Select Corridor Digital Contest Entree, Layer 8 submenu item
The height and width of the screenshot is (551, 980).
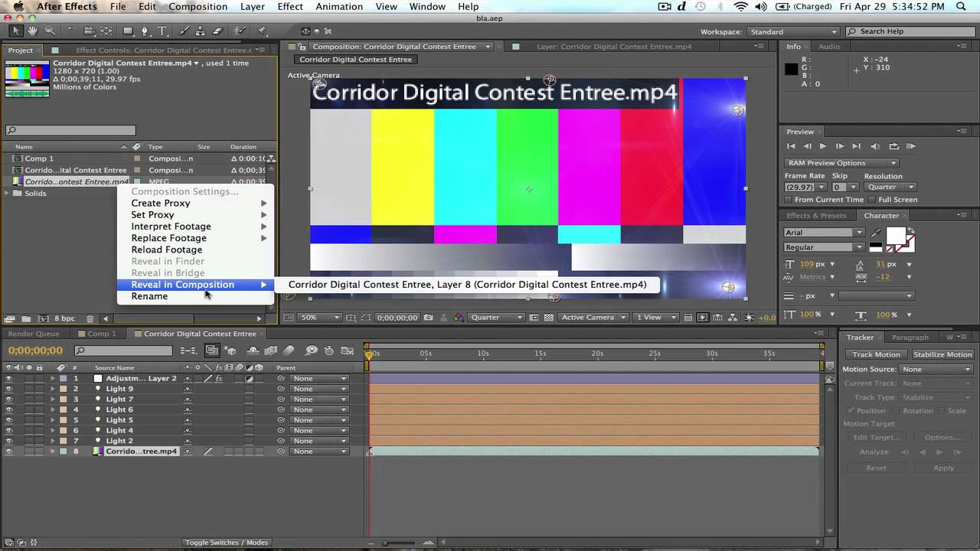point(467,285)
